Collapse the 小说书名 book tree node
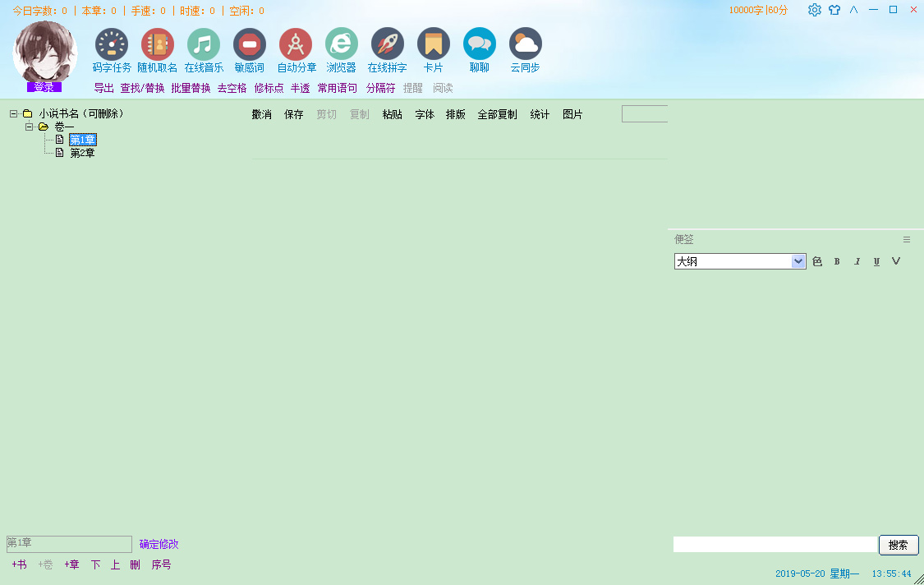This screenshot has width=924, height=585. (x=14, y=114)
